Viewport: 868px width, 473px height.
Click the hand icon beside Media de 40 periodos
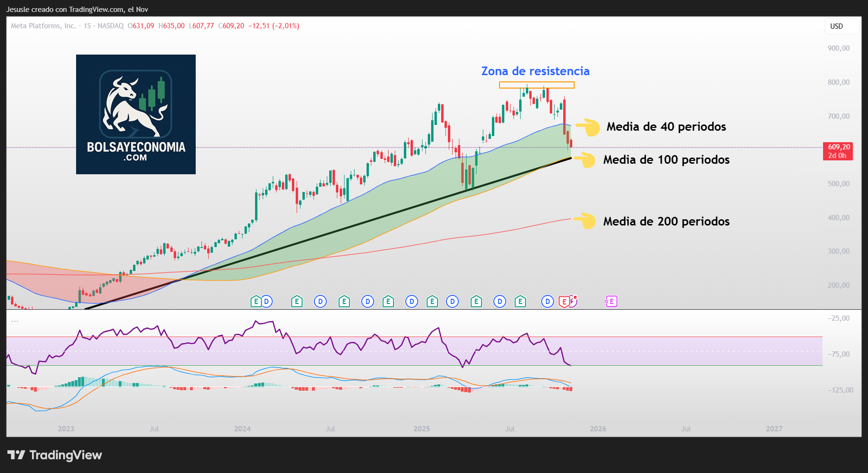[588, 127]
